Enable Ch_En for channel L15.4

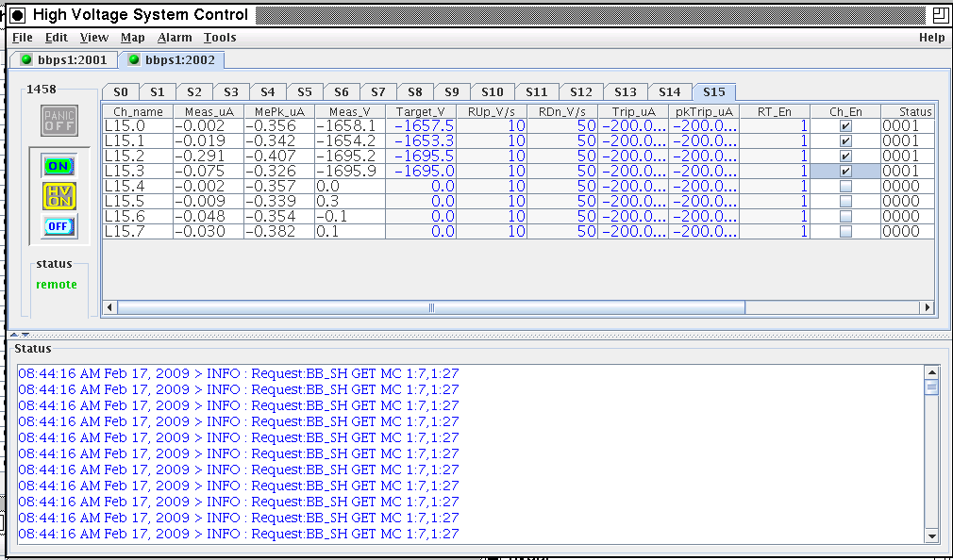tap(845, 186)
